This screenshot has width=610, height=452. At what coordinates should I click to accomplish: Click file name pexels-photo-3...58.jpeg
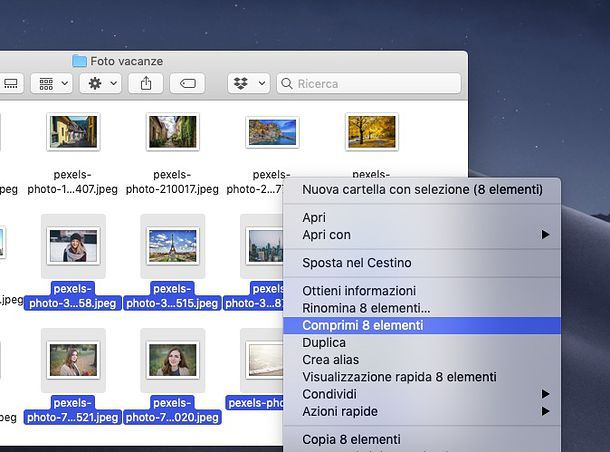click(x=72, y=296)
